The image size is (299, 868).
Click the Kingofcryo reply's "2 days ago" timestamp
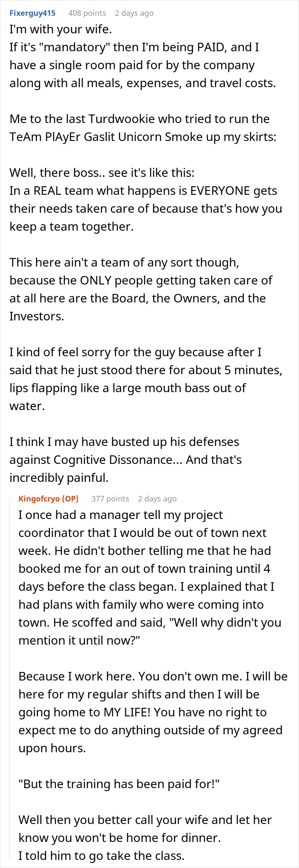(x=157, y=499)
